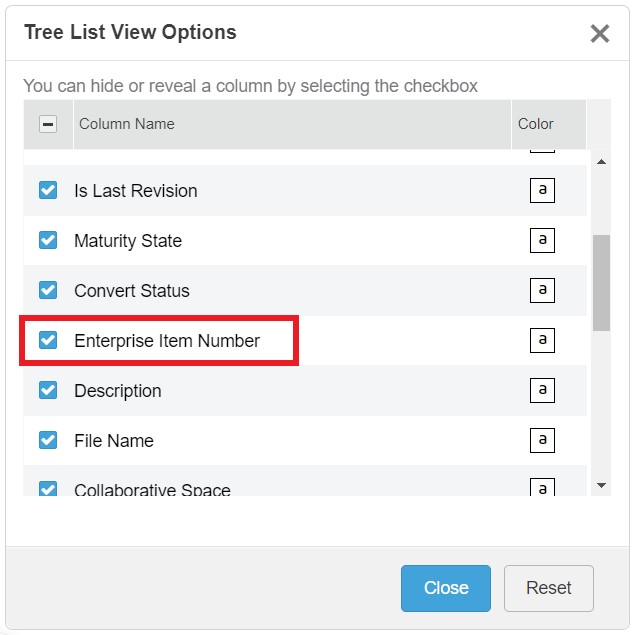The width and height of the screenshot is (636, 635).
Task: Open color picker for Is Last Revision
Action: (542, 191)
